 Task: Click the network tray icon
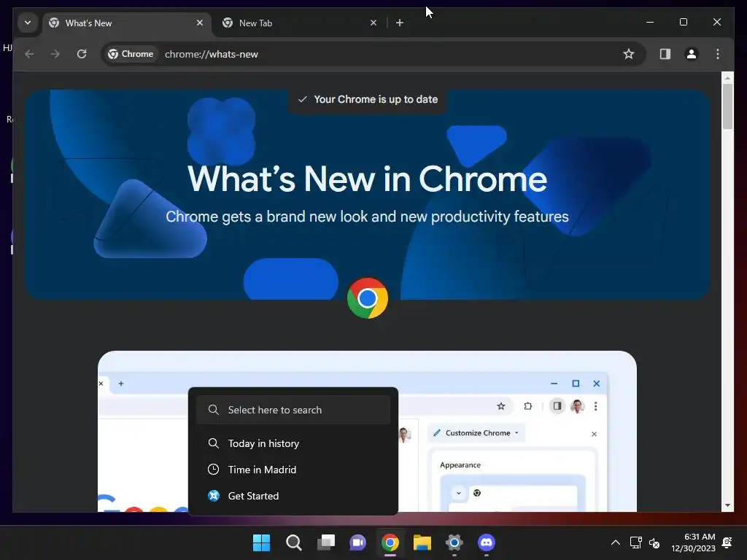(x=636, y=542)
